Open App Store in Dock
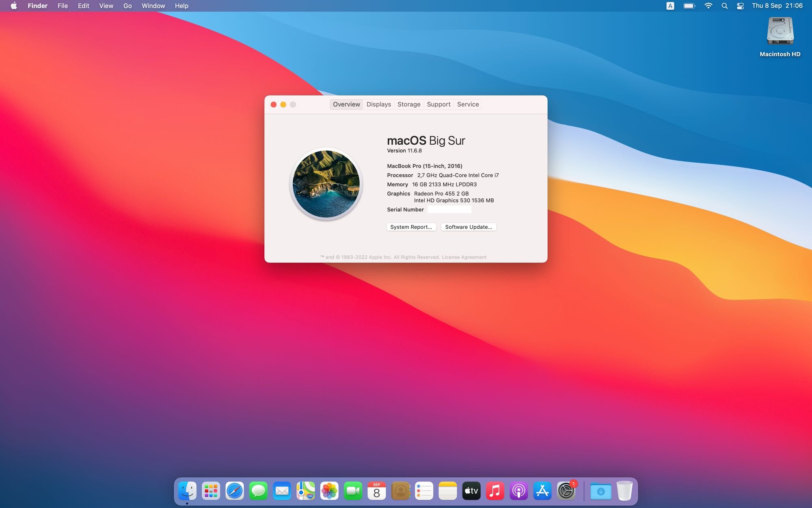The image size is (812, 508). [x=542, y=491]
